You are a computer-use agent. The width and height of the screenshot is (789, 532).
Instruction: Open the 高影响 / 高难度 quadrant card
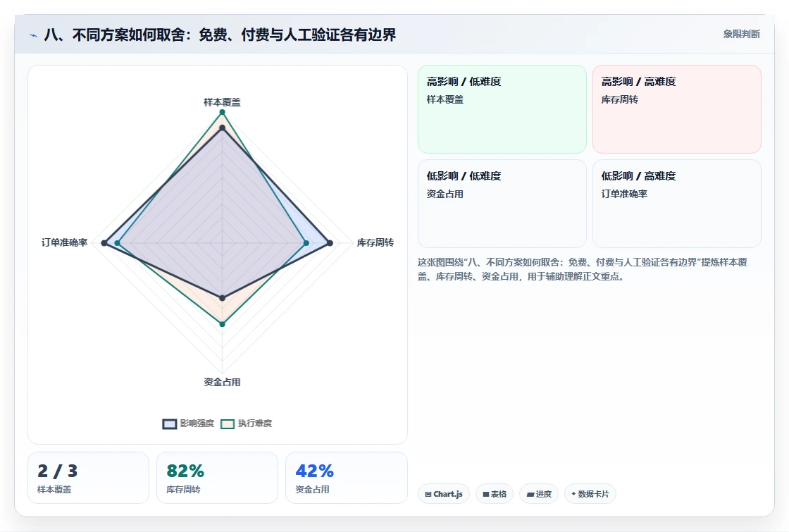point(677,109)
